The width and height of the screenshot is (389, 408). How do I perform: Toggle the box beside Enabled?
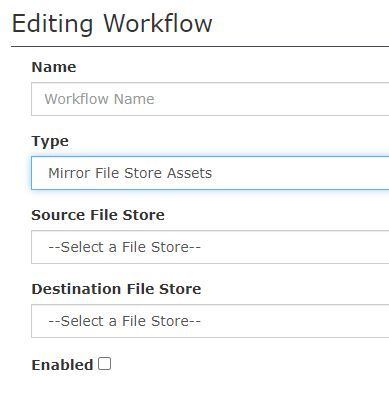[104, 364]
